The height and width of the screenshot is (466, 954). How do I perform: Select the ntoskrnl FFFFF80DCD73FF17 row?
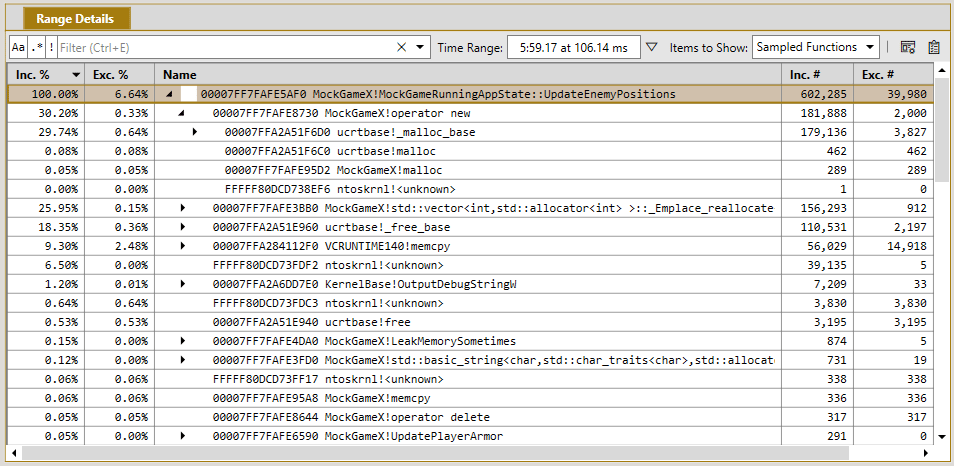(x=470, y=379)
